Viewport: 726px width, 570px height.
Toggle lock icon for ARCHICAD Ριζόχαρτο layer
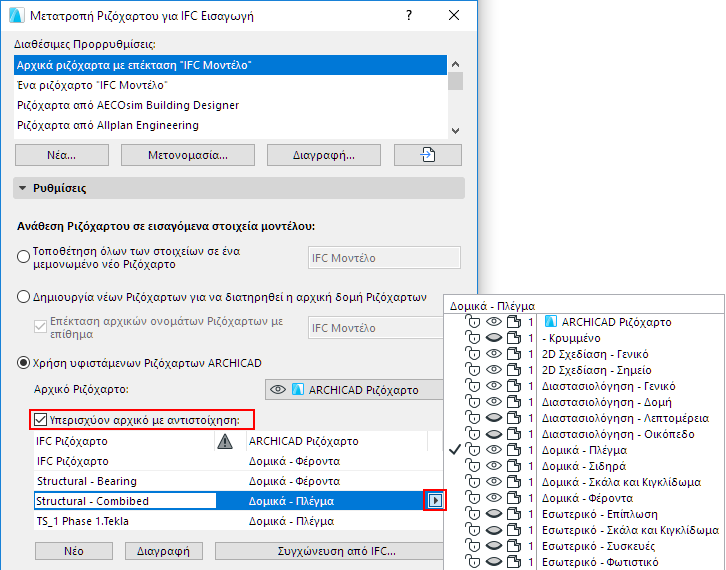point(473,322)
